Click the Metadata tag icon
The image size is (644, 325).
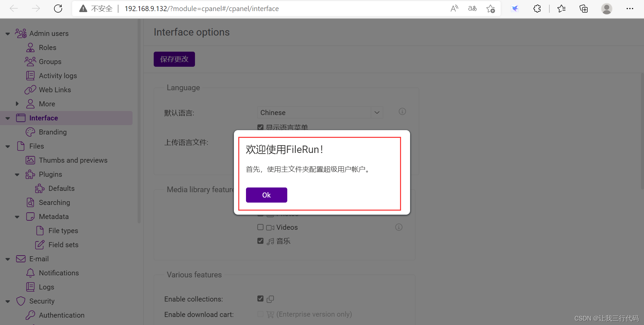[30, 216]
